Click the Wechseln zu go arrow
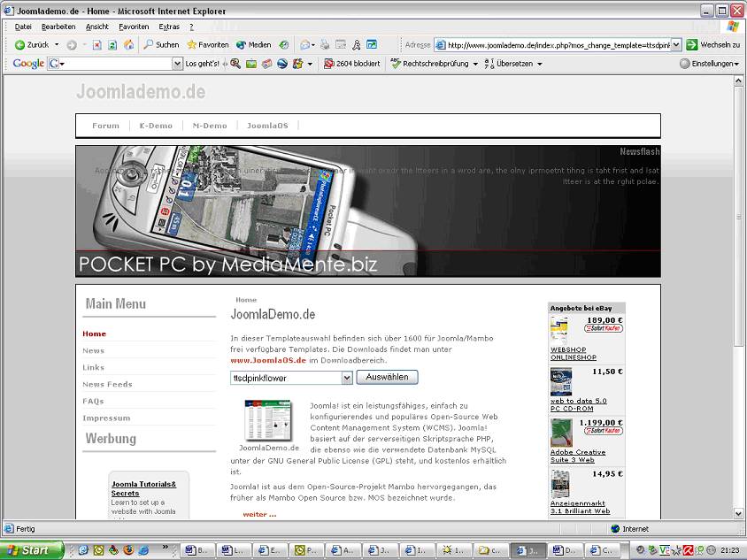747x560 pixels. pos(713,45)
